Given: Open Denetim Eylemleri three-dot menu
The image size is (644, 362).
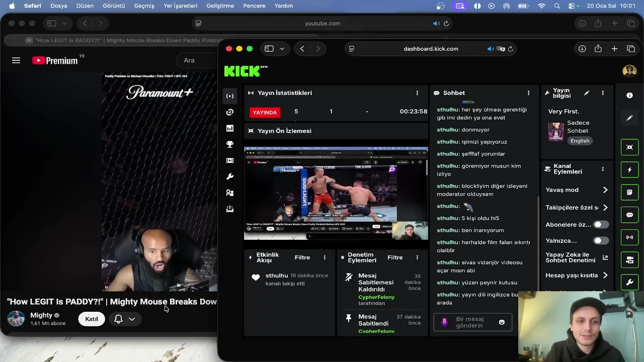Looking at the screenshot, I should click(417, 257).
